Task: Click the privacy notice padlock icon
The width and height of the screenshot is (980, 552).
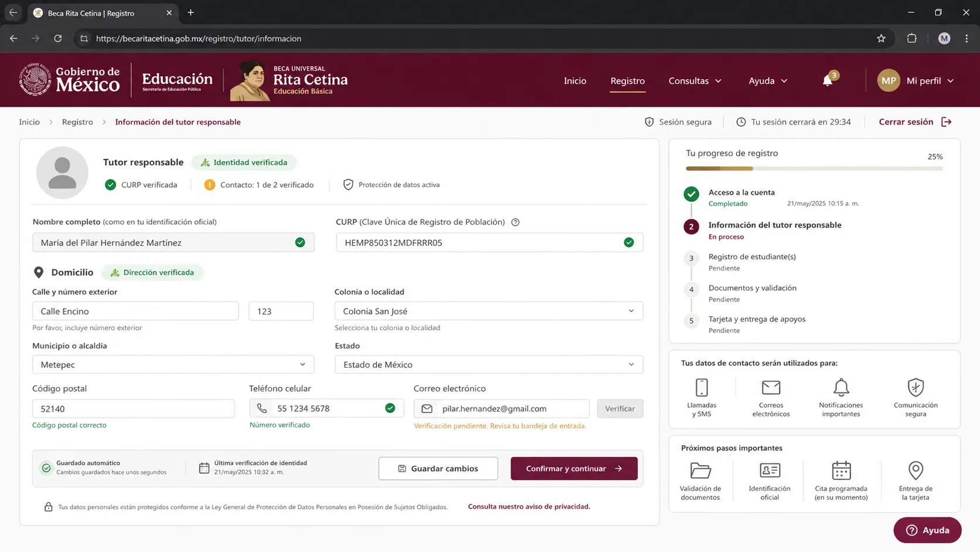Action: click(49, 507)
